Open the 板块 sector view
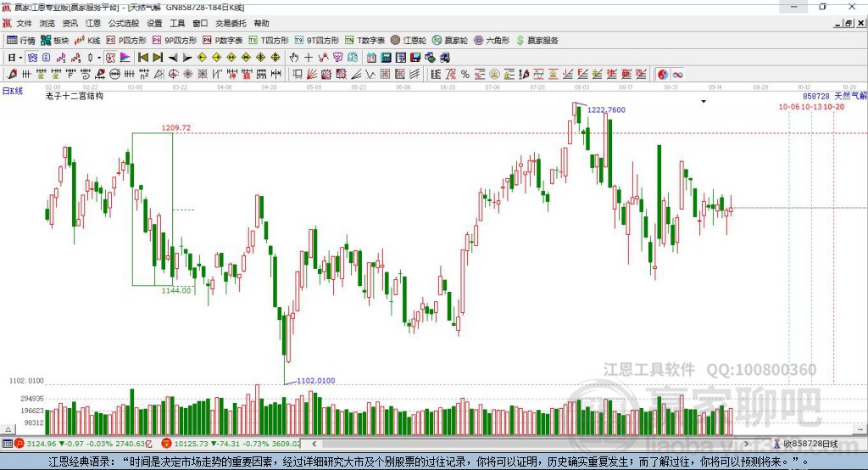The image size is (868, 470). (54, 41)
